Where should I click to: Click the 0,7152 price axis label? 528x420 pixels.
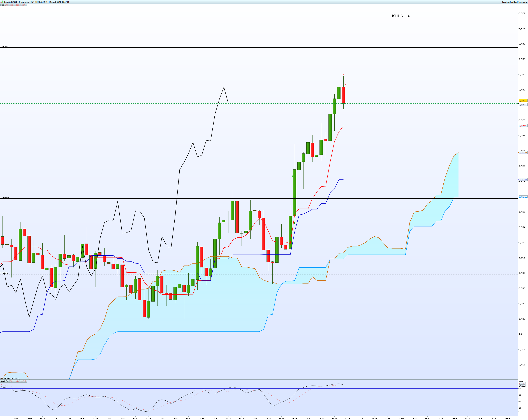coord(522,13)
